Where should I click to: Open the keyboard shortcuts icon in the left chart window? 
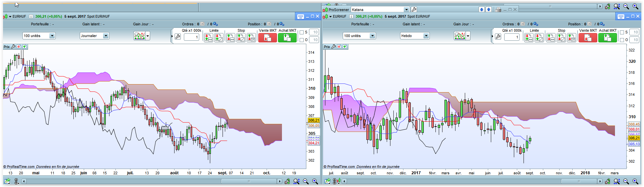(x=301, y=16)
